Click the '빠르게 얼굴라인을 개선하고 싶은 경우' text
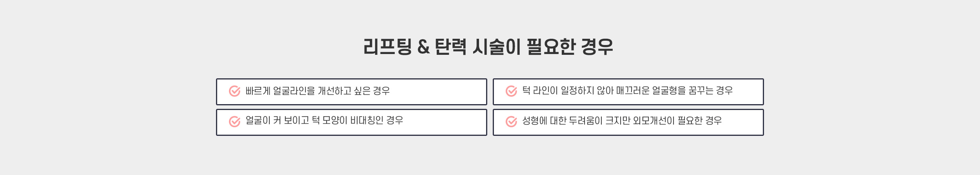Screen dimensions: 980x175 coord(318,91)
